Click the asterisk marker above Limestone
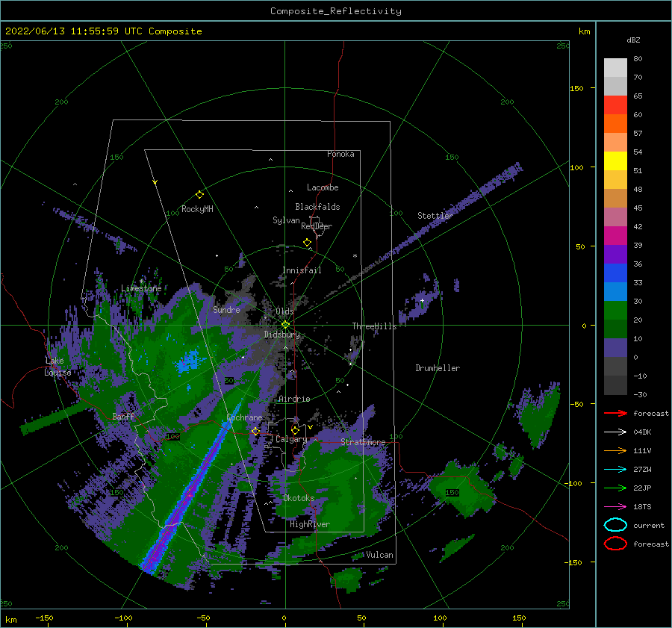Image resolution: width=672 pixels, height=628 pixels. (x=141, y=282)
